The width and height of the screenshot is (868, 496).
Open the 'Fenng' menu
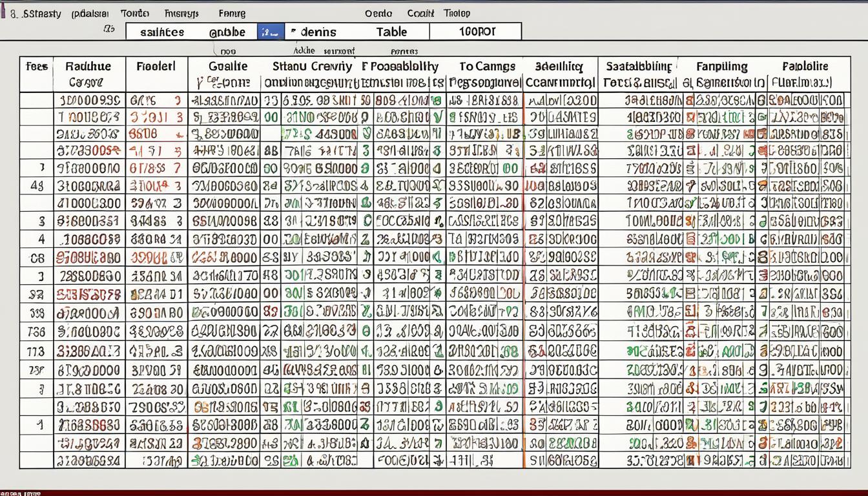tap(232, 13)
